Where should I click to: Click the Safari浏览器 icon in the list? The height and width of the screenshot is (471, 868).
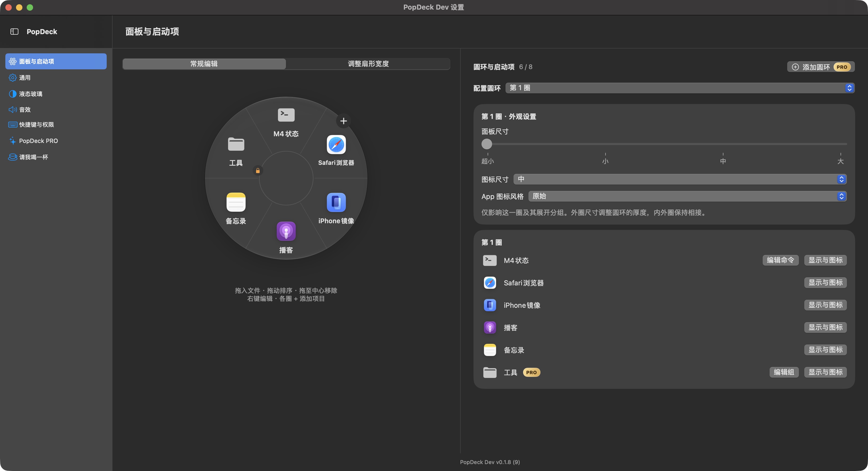coord(490,283)
